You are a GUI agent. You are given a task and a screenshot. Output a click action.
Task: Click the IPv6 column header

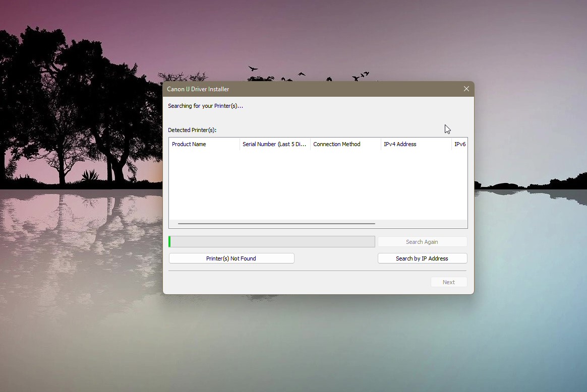click(x=460, y=144)
